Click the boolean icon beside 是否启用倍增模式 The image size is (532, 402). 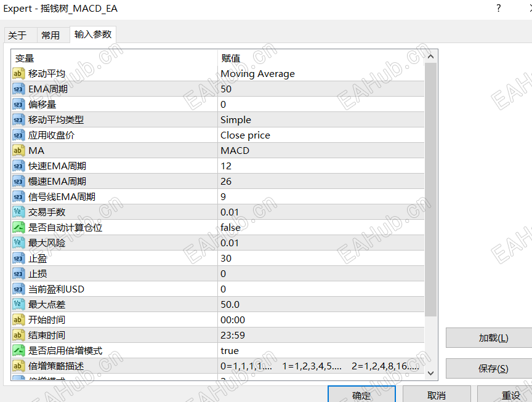tap(17, 350)
